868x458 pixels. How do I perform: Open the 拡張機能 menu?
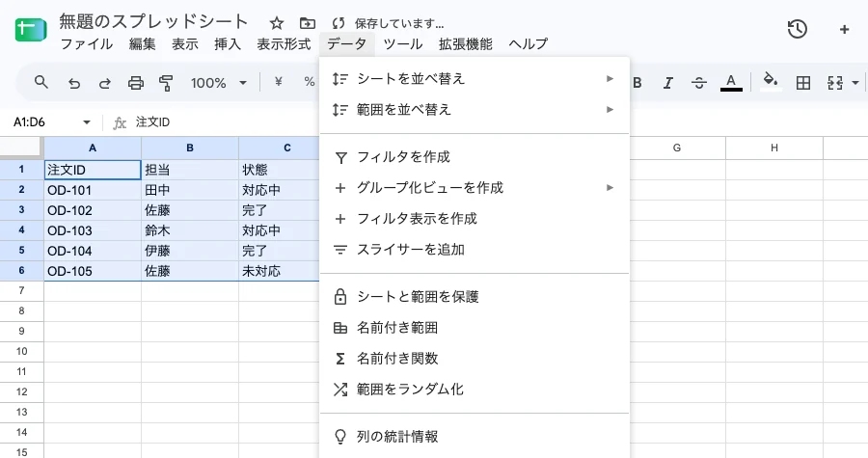466,43
